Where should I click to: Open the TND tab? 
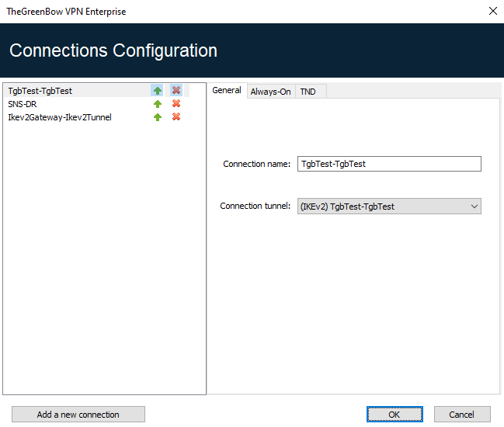[308, 92]
